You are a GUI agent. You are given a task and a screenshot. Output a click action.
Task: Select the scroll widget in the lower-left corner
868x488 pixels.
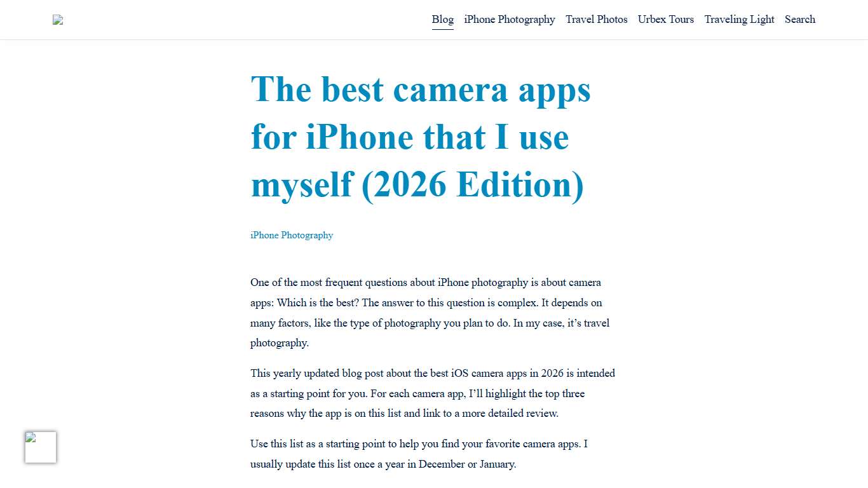[x=40, y=447]
